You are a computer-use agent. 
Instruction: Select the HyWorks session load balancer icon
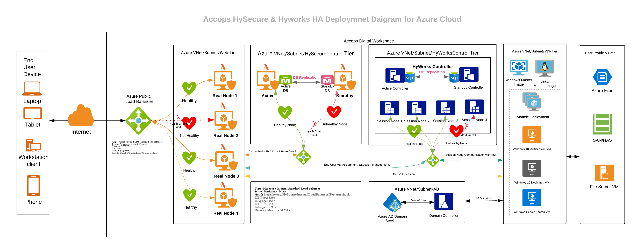tap(433, 160)
